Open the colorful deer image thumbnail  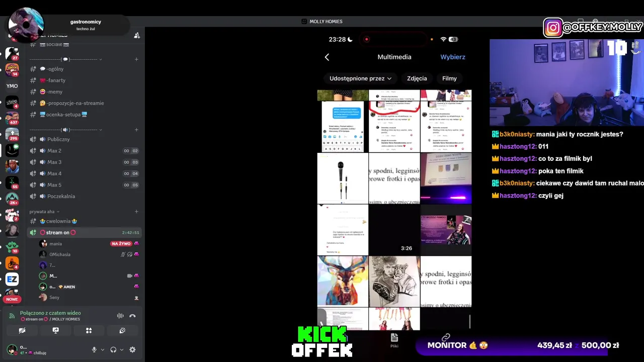click(343, 281)
